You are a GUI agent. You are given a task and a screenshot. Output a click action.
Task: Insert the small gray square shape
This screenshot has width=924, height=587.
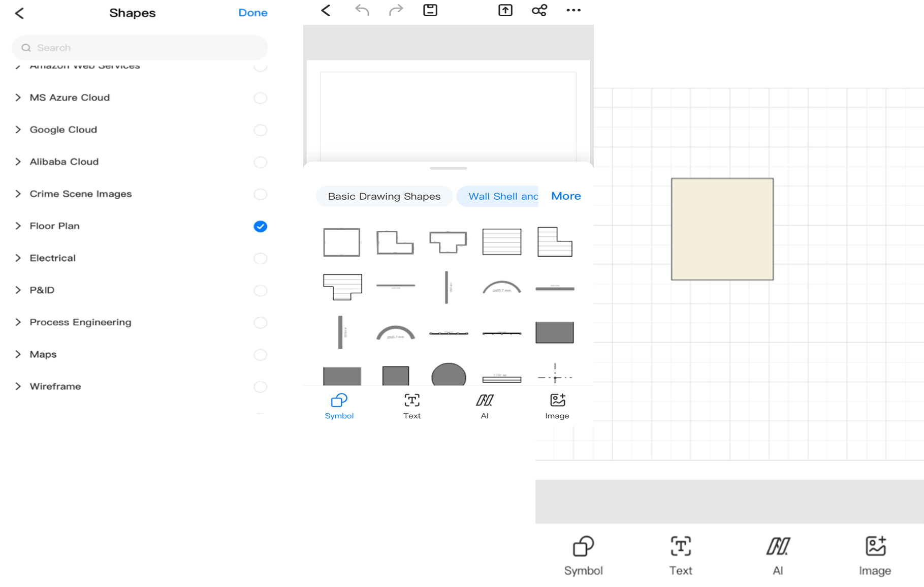396,376
